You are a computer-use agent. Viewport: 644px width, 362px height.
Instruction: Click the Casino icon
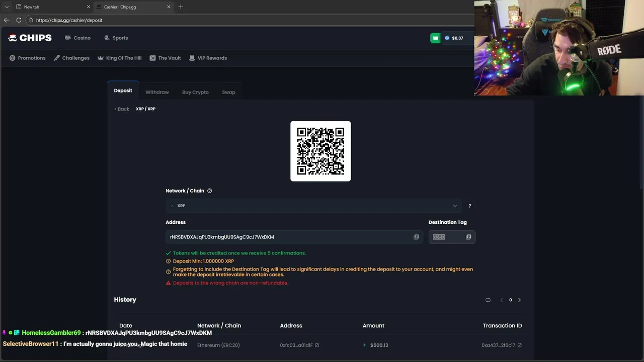coord(68,38)
